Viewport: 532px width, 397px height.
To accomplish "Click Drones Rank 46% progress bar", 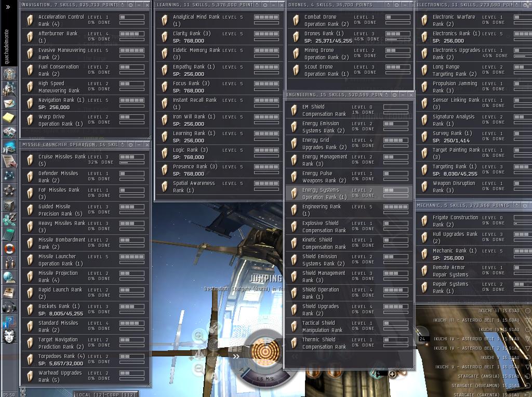I will coord(397,39).
